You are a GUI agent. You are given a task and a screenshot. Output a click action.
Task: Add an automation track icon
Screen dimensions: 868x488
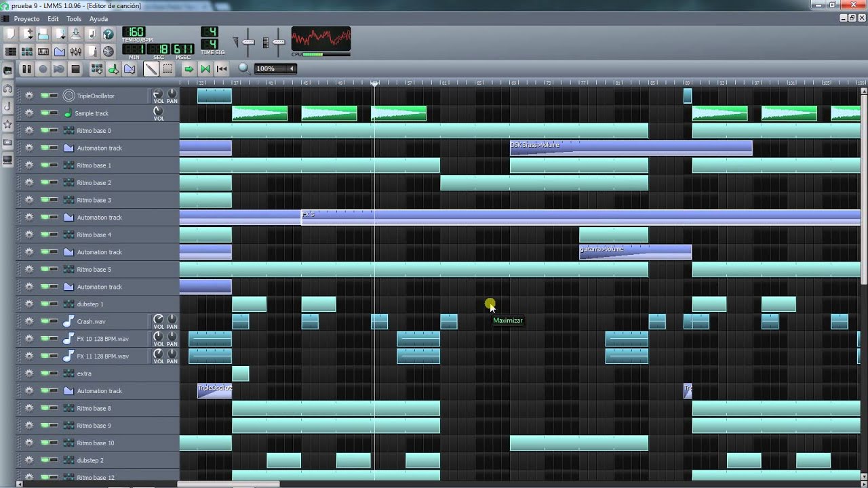click(x=130, y=68)
